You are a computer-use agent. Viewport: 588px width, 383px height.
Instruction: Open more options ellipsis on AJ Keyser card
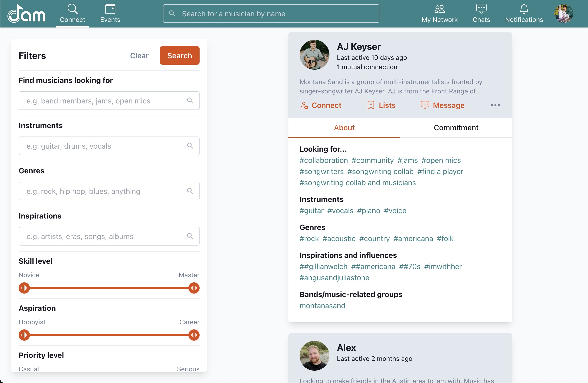[495, 105]
